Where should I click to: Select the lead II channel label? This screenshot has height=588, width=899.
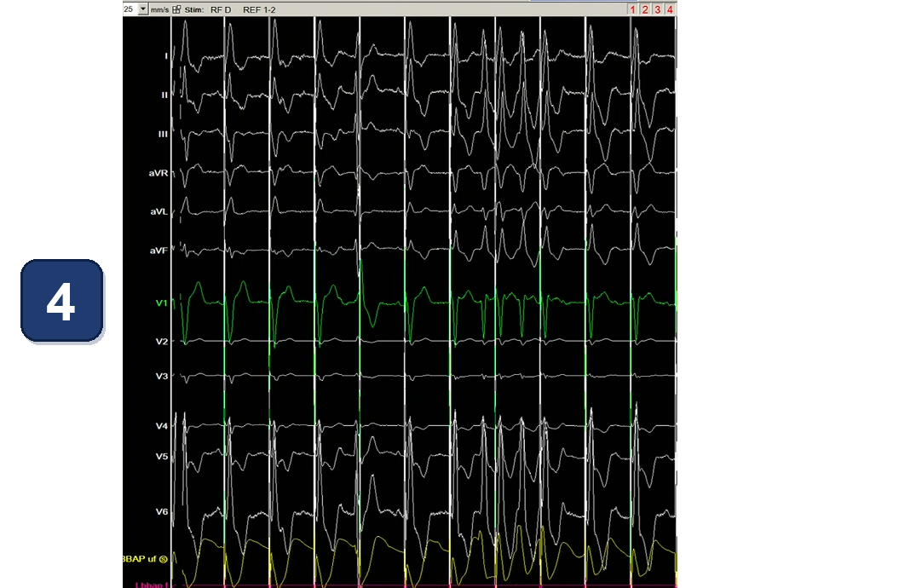point(164,95)
